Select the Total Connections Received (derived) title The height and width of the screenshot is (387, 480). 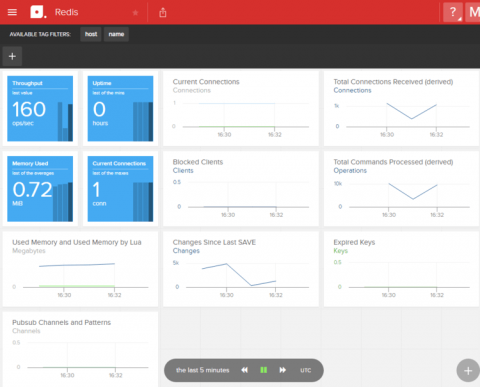pos(393,82)
